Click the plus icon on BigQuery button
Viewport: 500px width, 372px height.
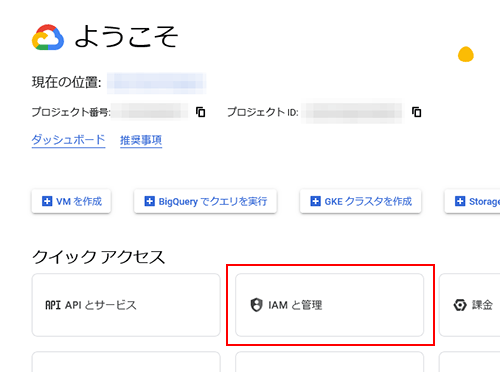pyautogui.click(x=149, y=201)
